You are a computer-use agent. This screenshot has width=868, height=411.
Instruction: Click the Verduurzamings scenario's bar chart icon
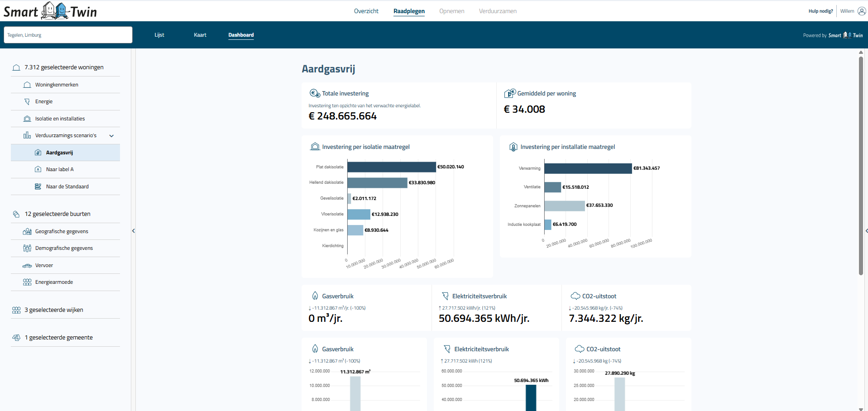(x=28, y=135)
